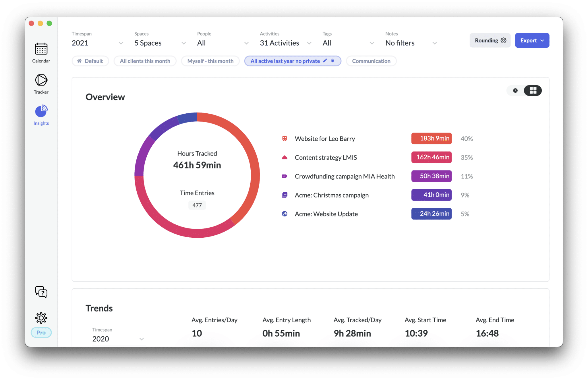Expand the Timespan 2021 dropdown
This screenshot has width=588, height=380.
coord(98,43)
